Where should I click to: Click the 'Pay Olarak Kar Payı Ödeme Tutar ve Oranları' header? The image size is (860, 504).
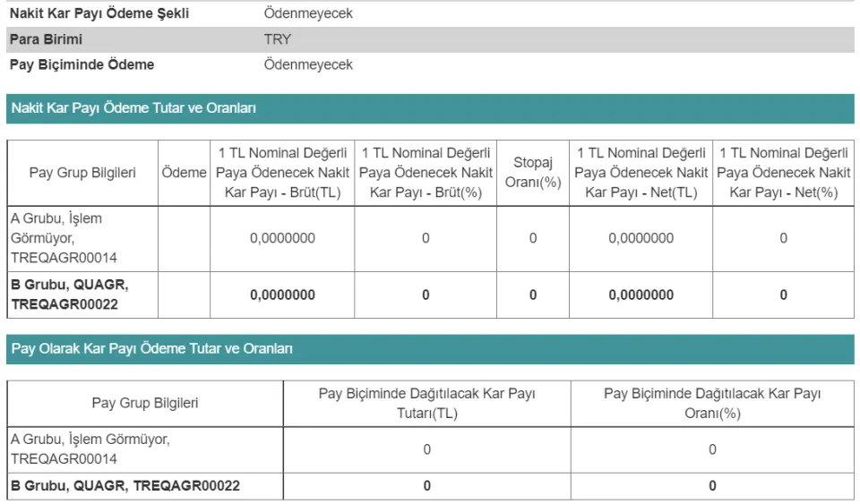tap(151, 348)
